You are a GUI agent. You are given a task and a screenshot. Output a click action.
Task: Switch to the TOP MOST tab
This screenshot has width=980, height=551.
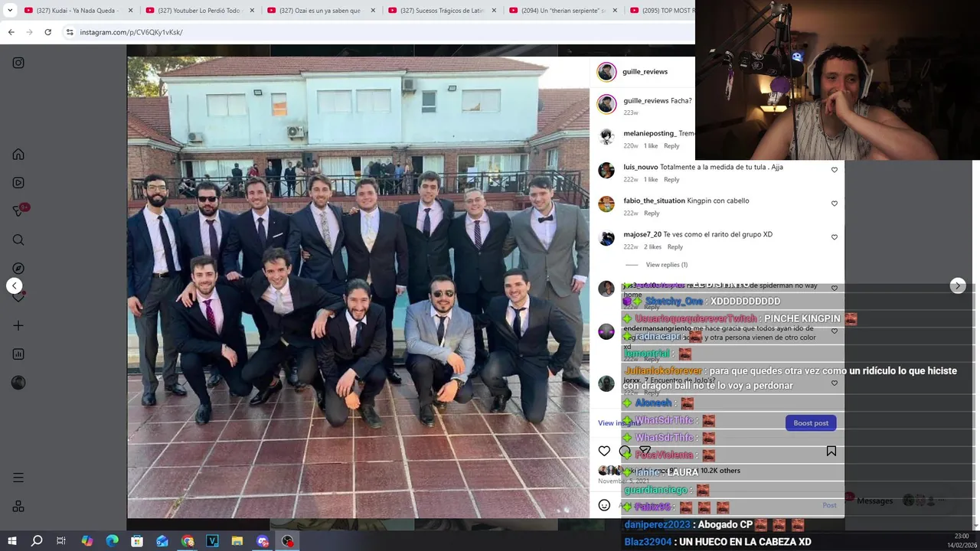pos(661,11)
